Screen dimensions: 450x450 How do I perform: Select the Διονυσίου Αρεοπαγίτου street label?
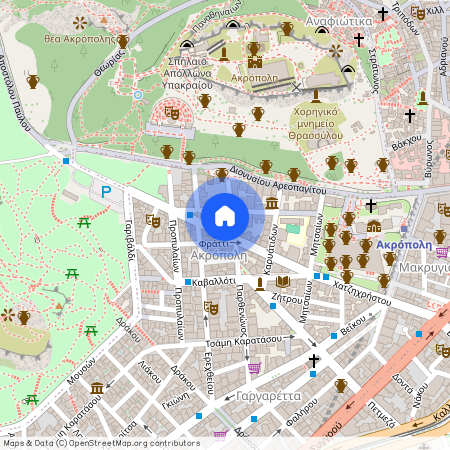[x=278, y=180]
